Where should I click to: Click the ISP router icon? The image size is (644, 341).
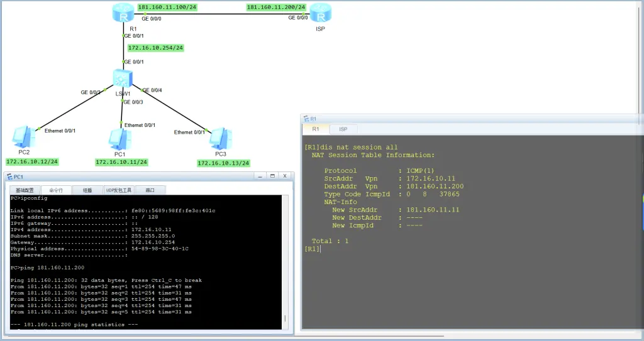[x=320, y=13]
